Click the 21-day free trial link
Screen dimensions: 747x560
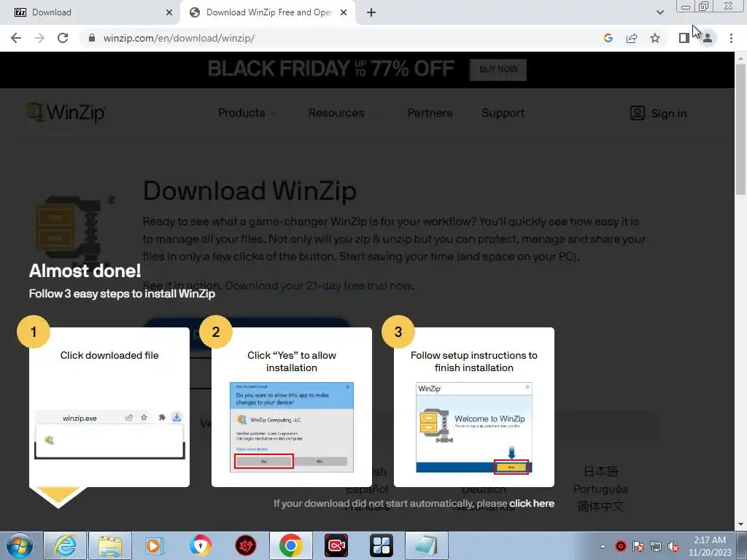(320, 286)
